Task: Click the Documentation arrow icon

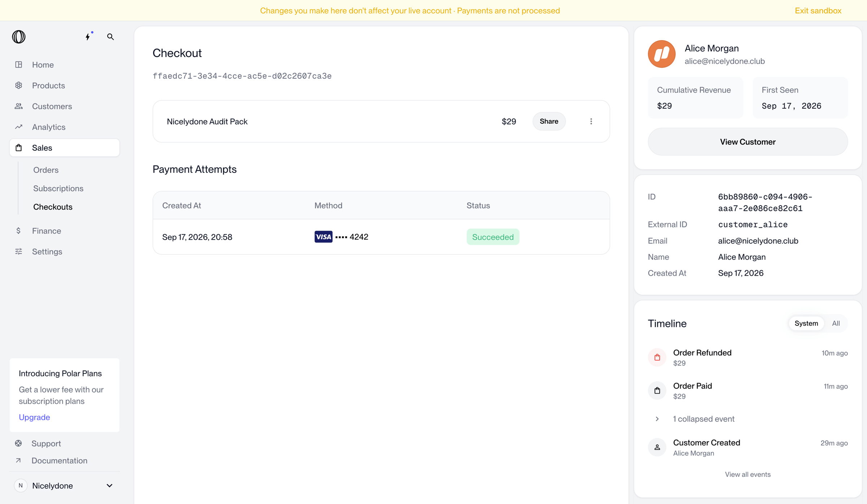Action: [18, 460]
